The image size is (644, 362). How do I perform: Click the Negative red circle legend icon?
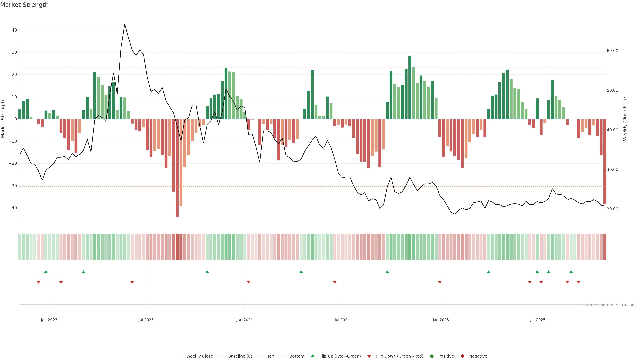(462, 356)
